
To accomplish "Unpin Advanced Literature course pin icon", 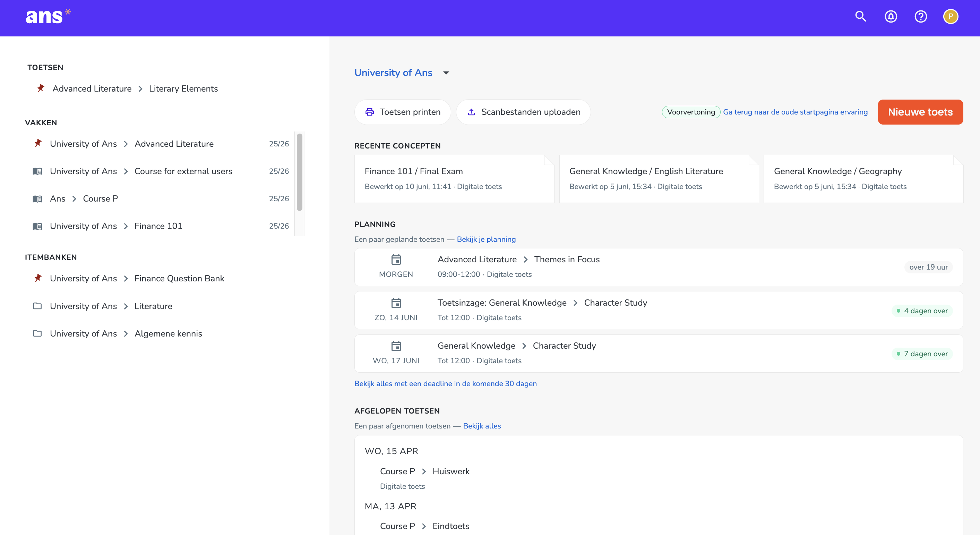I will (38, 143).
